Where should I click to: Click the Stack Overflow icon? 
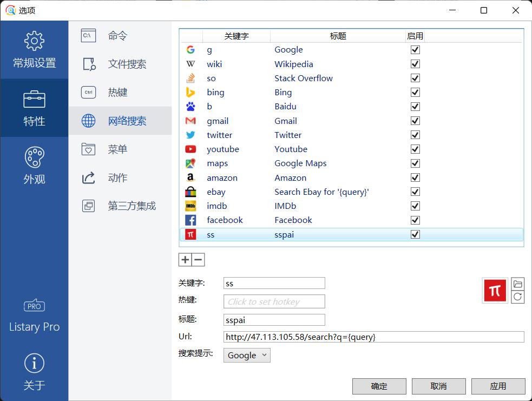191,78
